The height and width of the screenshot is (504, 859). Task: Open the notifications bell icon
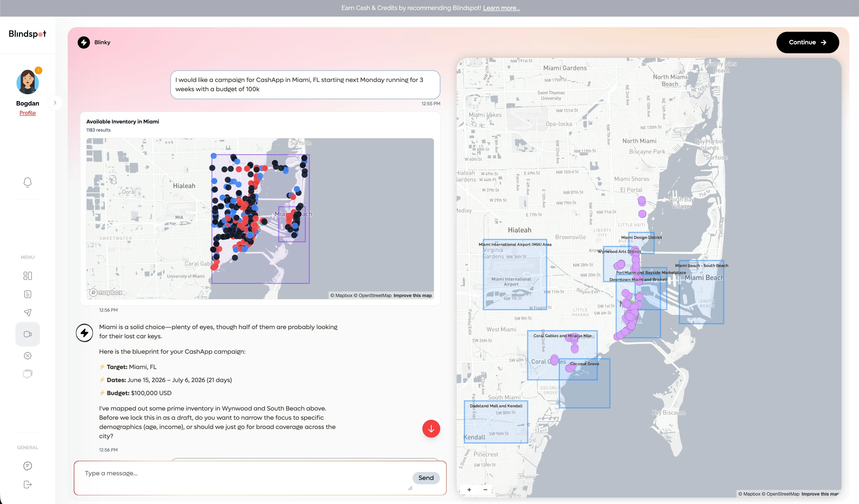(28, 182)
